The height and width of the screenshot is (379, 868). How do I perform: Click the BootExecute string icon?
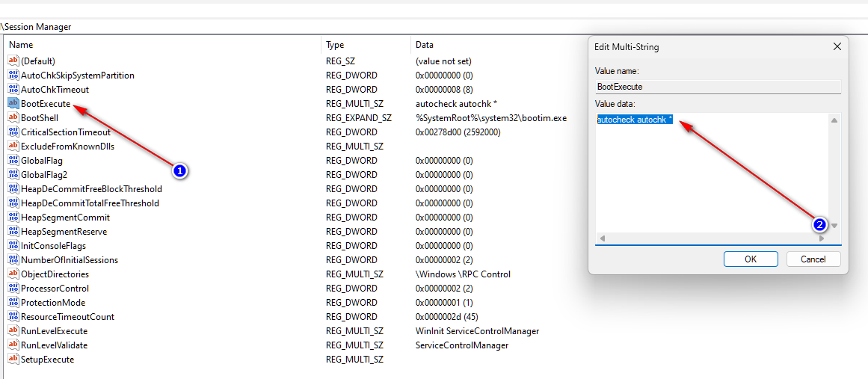[13, 103]
